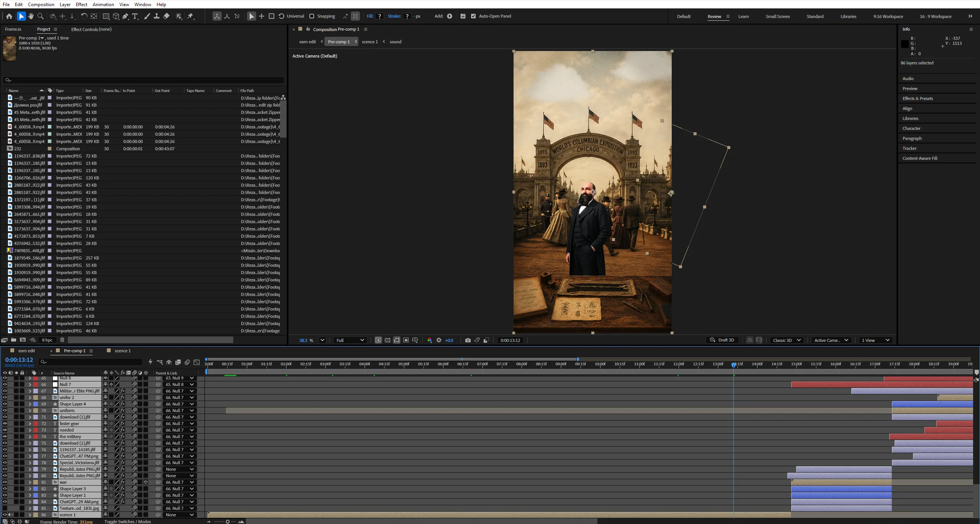The width and height of the screenshot is (980, 524).
Task: Open the channel and color management icon
Action: pos(429,340)
